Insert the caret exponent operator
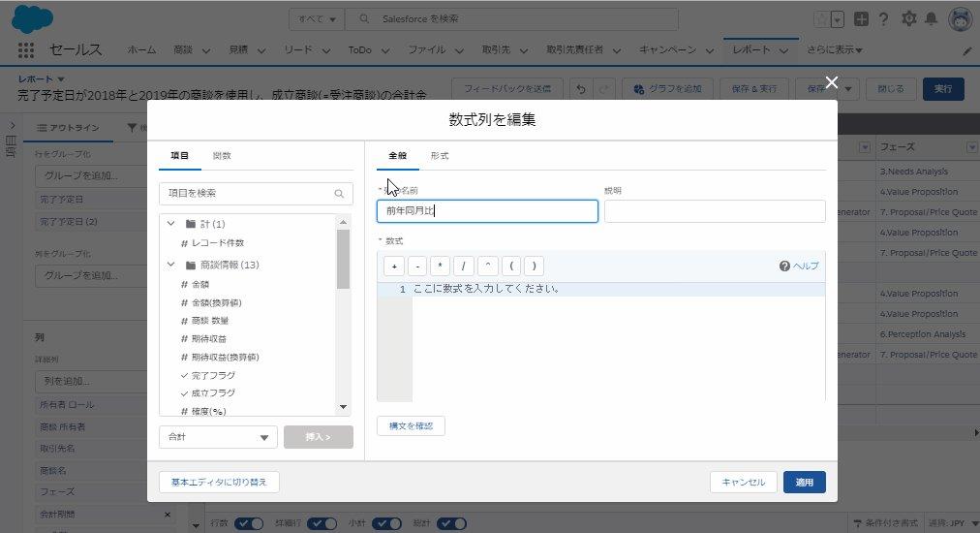This screenshot has width=980, height=533. [487, 266]
